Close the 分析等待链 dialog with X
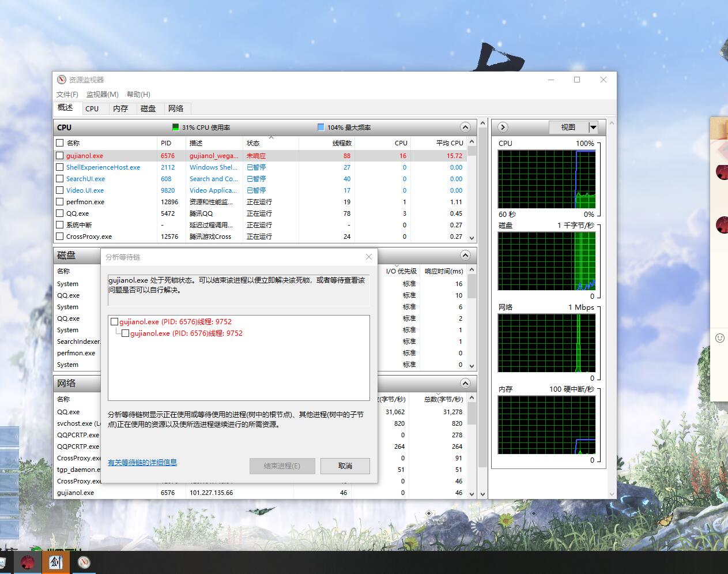The width and height of the screenshot is (728, 574). (369, 257)
